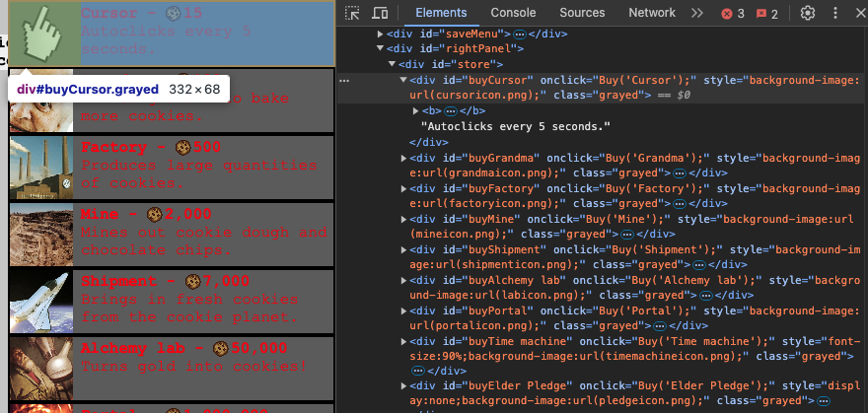The image size is (868, 413).
Task: Click ellipsis under buyTime machine node
Action: tap(418, 371)
